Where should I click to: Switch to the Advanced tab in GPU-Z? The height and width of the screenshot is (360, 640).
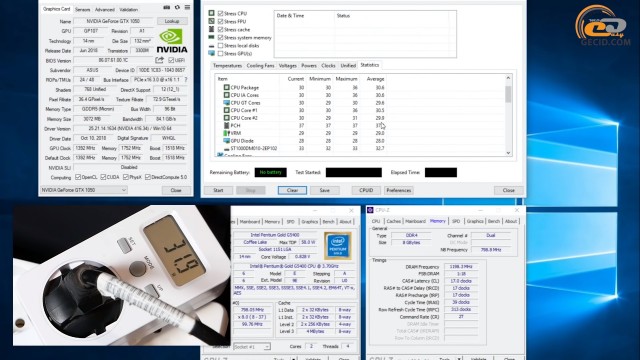tap(105, 9)
